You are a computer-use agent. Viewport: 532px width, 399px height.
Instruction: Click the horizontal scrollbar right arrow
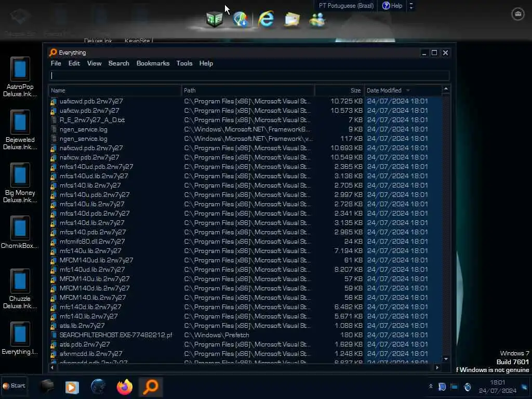(437, 367)
